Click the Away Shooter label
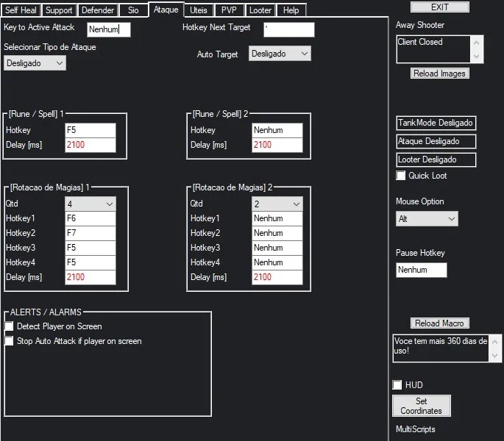 pyautogui.click(x=420, y=25)
